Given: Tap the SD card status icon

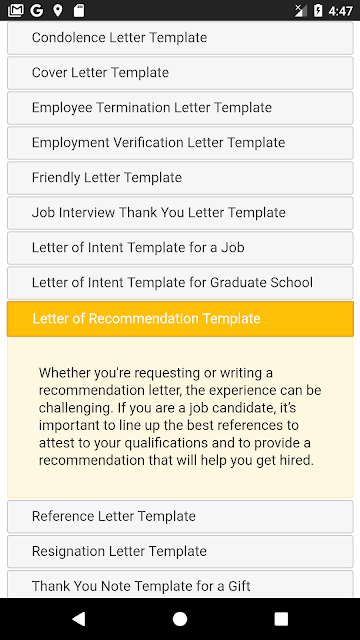Looking at the screenshot, I should click(79, 11).
